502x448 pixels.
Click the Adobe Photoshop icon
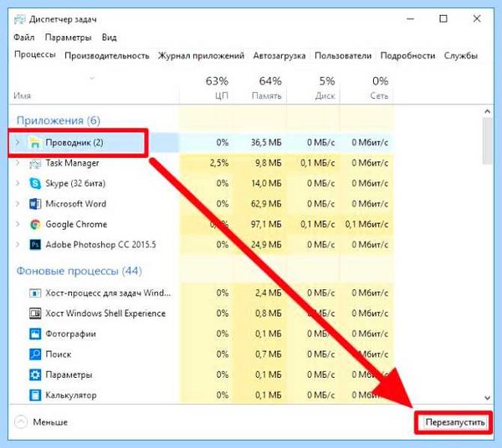coord(35,245)
